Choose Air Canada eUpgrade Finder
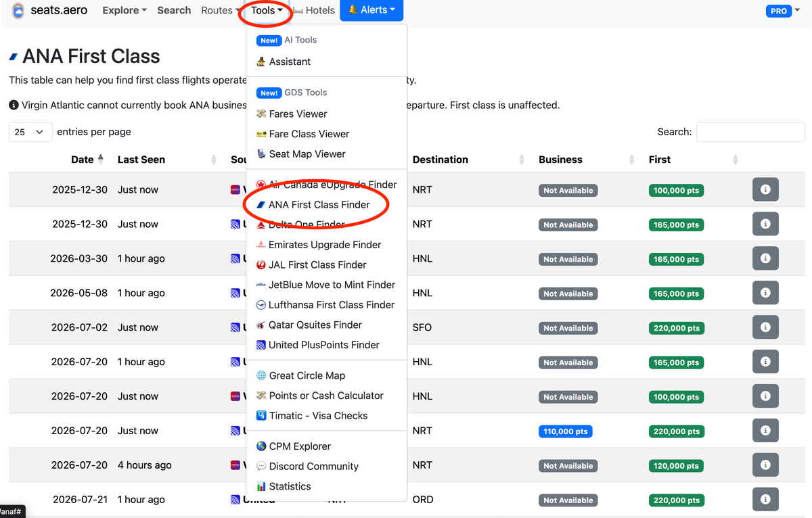Image resolution: width=812 pixels, height=518 pixels. [x=326, y=185]
